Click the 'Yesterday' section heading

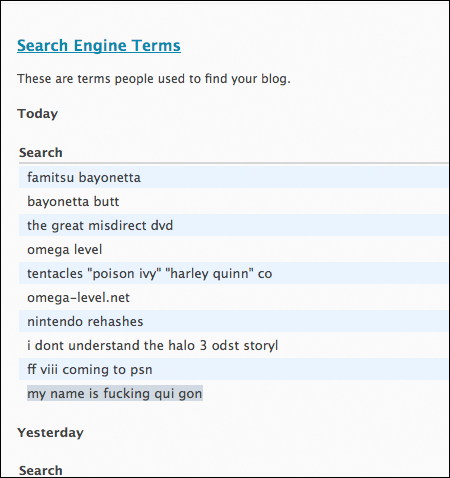pyautogui.click(x=50, y=433)
